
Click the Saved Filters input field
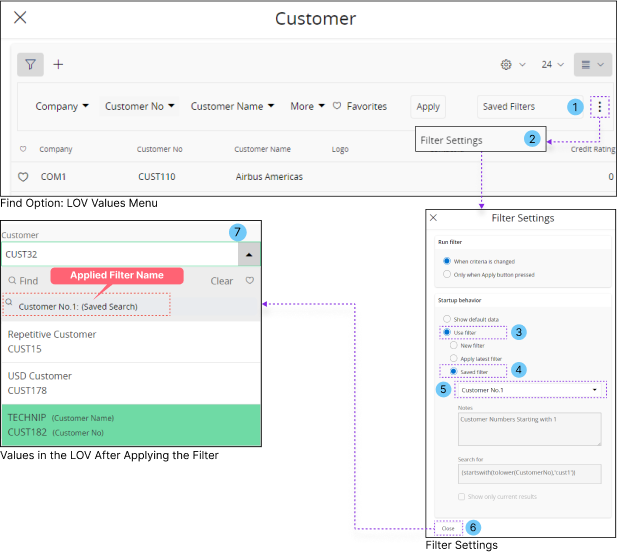click(520, 106)
